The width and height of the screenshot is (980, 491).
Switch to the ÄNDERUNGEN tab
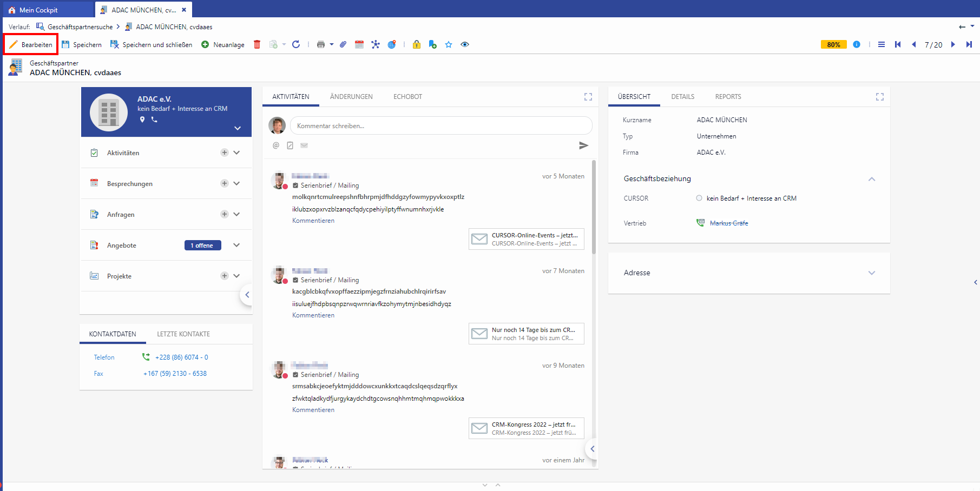pos(351,97)
